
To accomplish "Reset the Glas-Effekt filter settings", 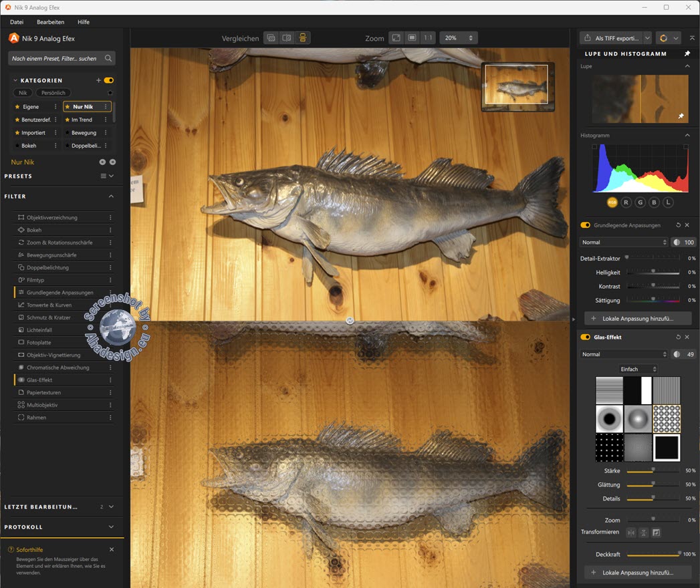I will point(678,337).
